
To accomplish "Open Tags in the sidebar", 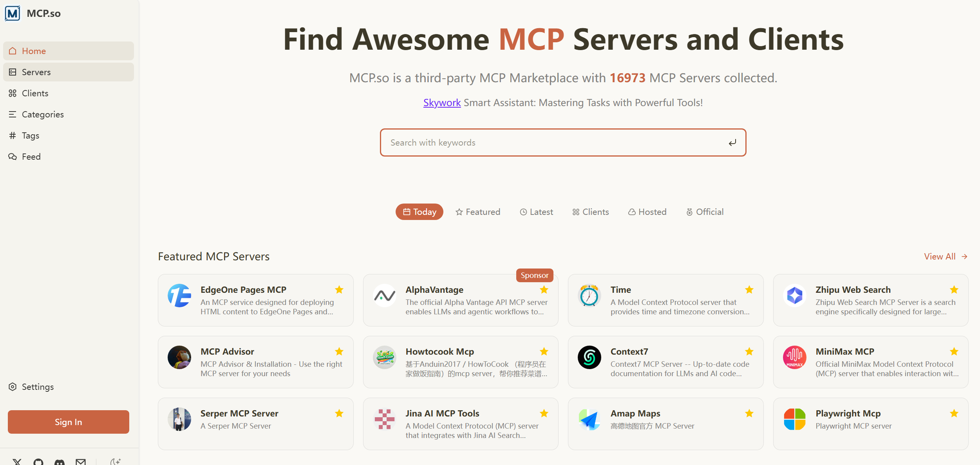I will coord(31,135).
